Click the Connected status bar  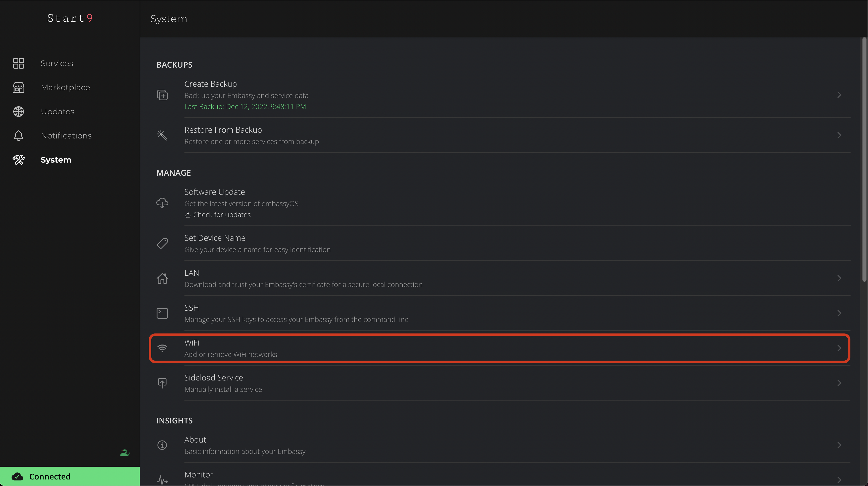tap(70, 476)
